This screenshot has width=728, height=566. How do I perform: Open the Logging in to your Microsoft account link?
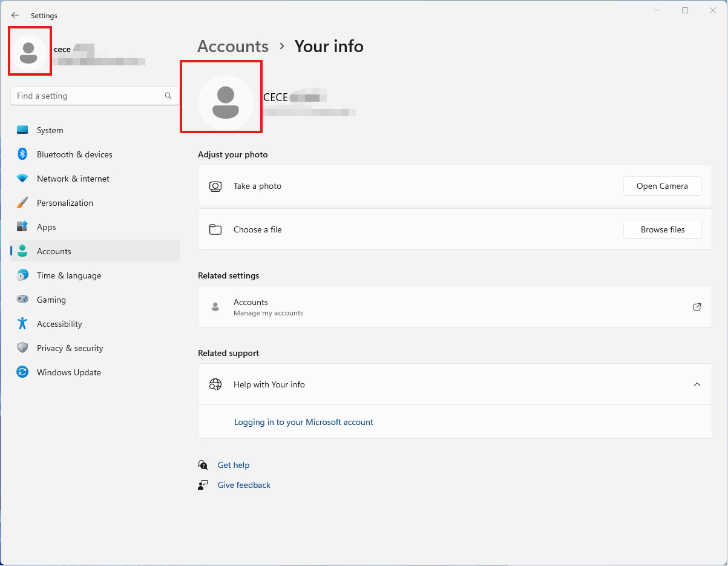pyautogui.click(x=304, y=422)
